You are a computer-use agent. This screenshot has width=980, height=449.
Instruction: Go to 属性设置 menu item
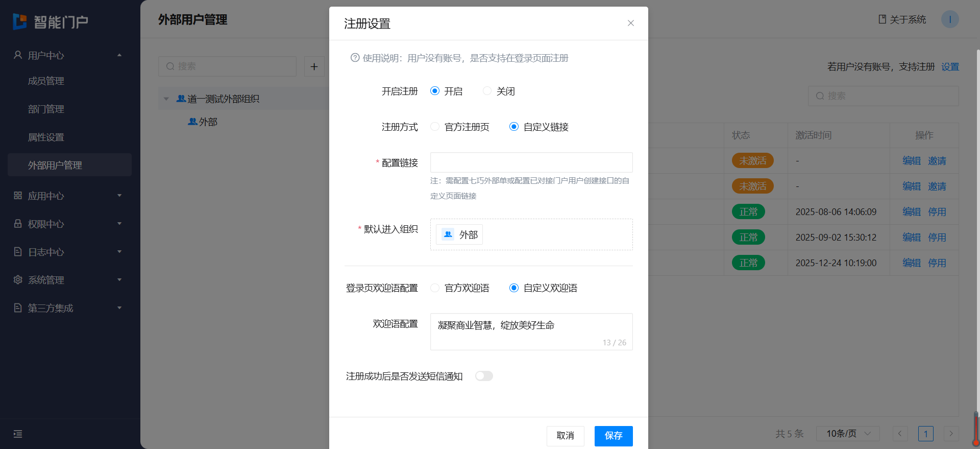click(x=46, y=137)
